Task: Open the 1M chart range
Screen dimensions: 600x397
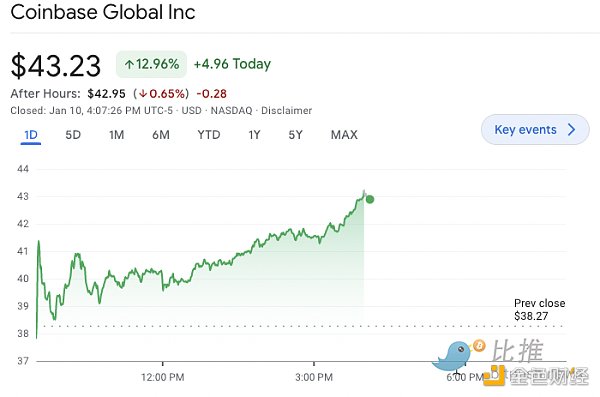Action: point(116,135)
